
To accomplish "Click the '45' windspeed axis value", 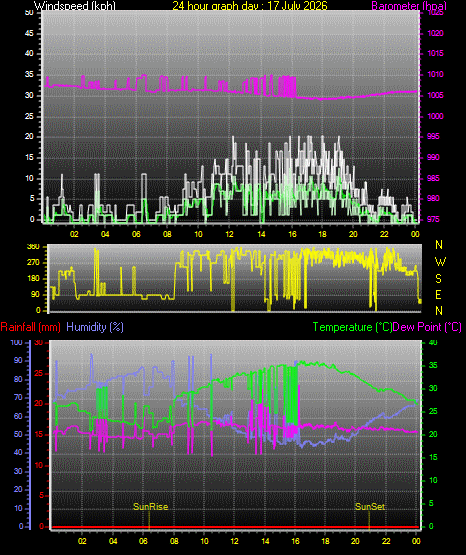I will (29, 34).
